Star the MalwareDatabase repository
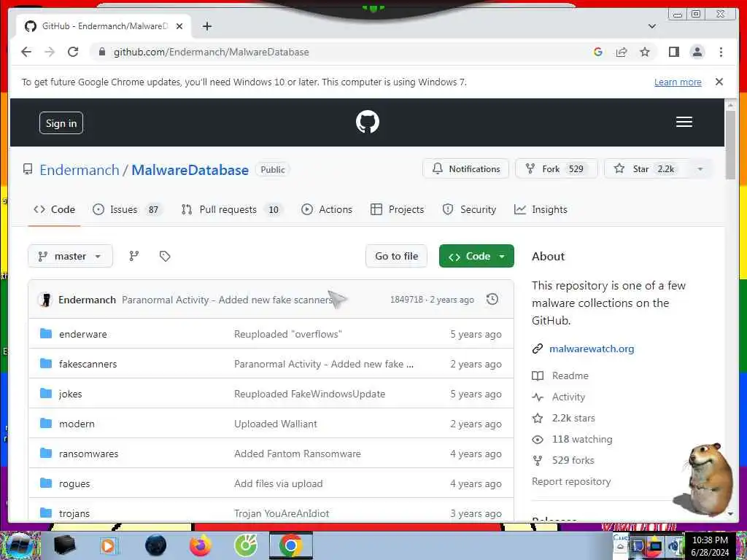 click(647, 169)
